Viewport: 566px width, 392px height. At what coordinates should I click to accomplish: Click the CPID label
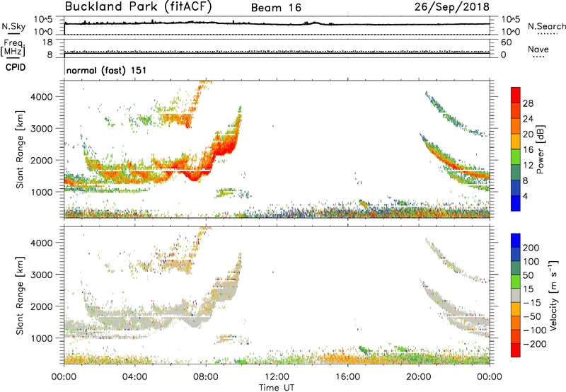pyautogui.click(x=16, y=67)
